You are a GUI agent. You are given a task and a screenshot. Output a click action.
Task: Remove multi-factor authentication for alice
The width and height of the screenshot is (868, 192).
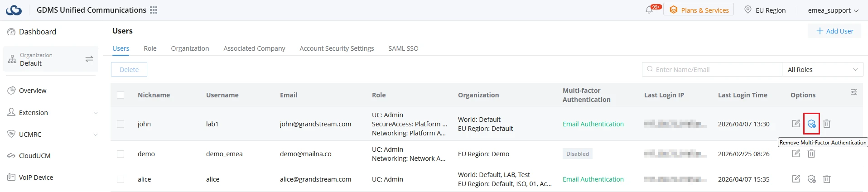pos(811,179)
